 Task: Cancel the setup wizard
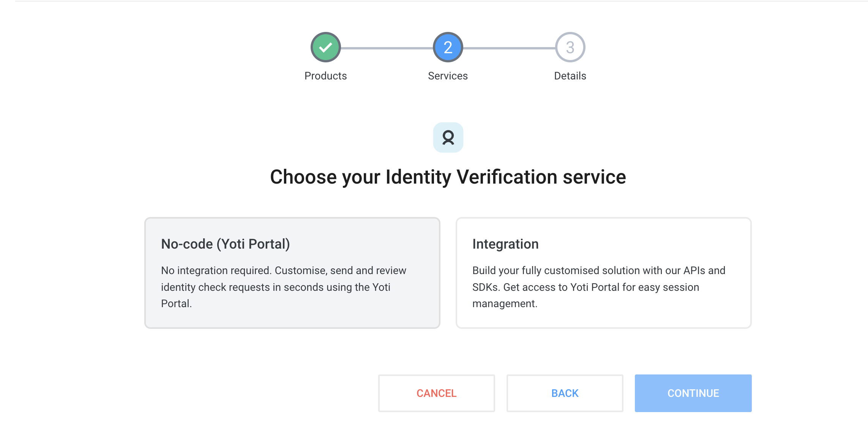[x=437, y=393]
